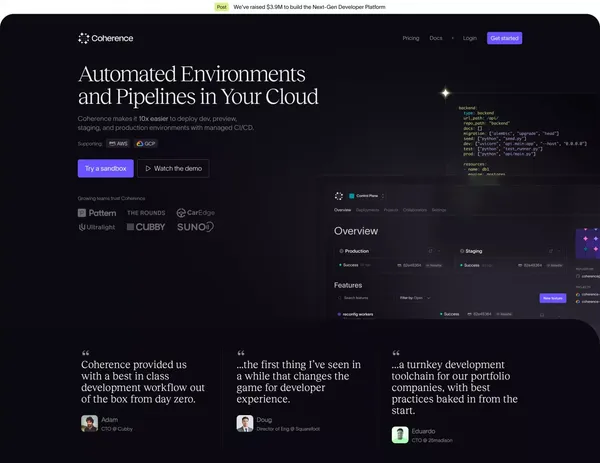The image size is (600, 463).
Task: Open Production environment external link icon
Action: pos(430,251)
